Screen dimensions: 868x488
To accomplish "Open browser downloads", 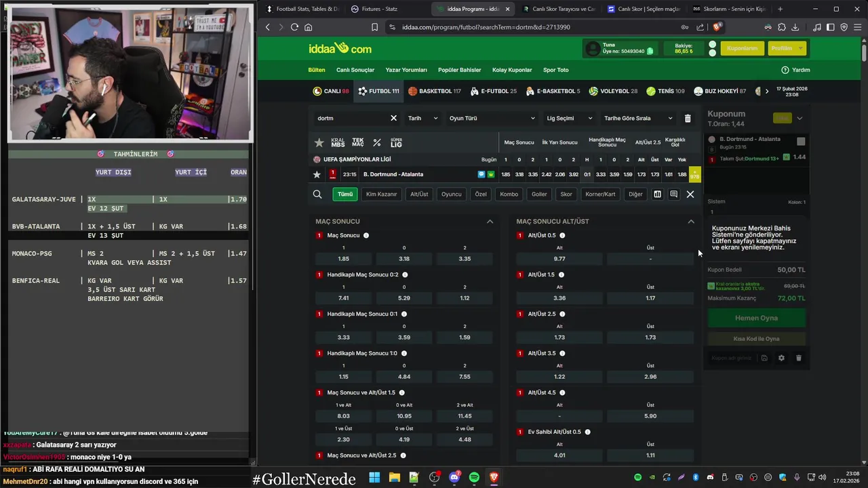I will point(795,27).
